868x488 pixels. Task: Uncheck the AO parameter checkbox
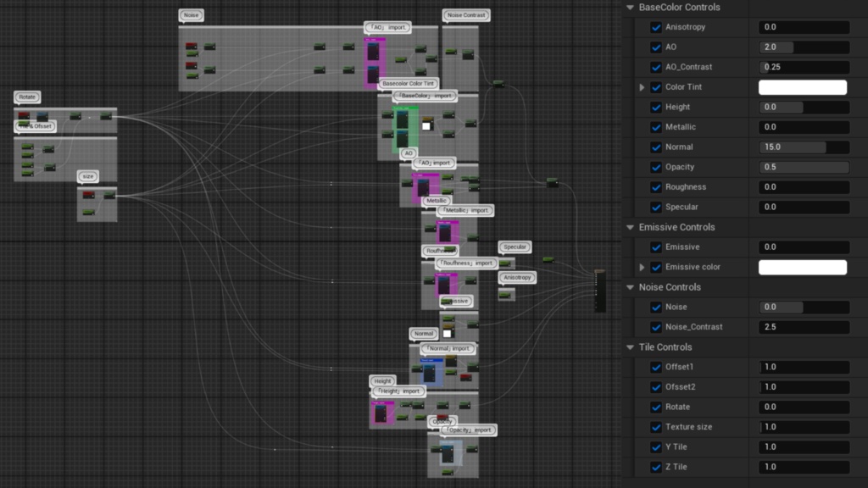click(x=656, y=47)
